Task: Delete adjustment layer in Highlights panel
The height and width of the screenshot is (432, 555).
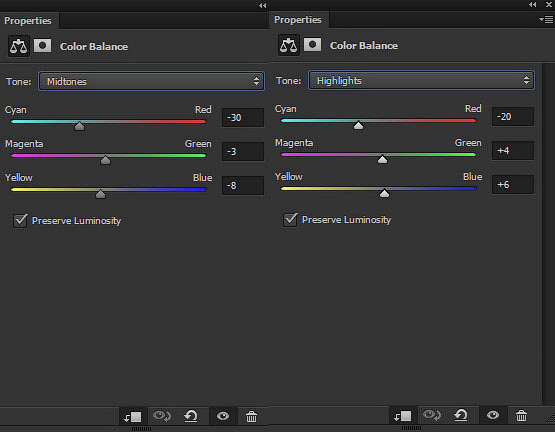Action: coord(521,415)
